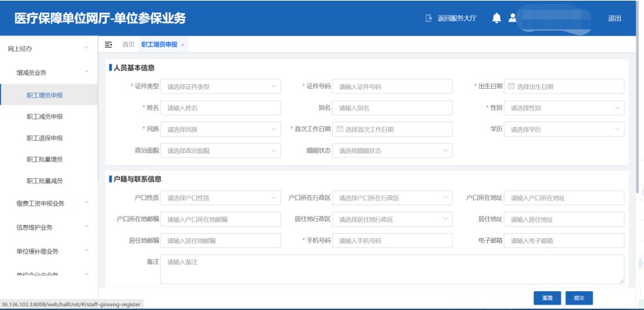Switch to the 首页 tab
644x310 pixels.
[x=129, y=44]
